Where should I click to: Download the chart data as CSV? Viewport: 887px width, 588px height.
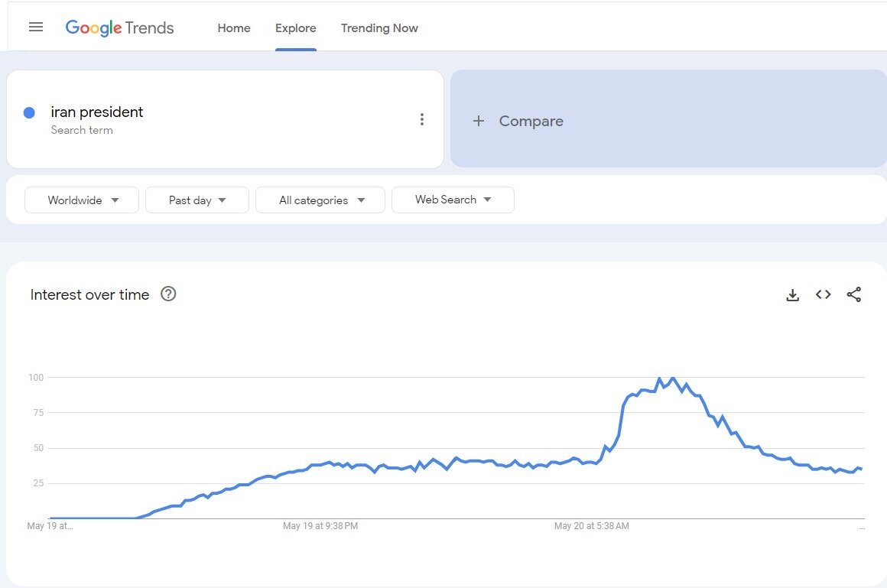[793, 295]
